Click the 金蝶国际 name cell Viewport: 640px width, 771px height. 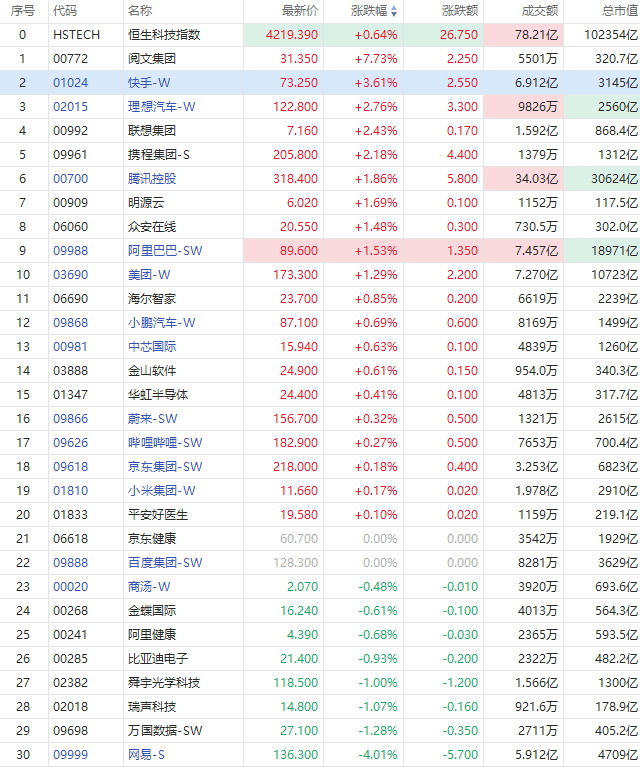coord(152,610)
